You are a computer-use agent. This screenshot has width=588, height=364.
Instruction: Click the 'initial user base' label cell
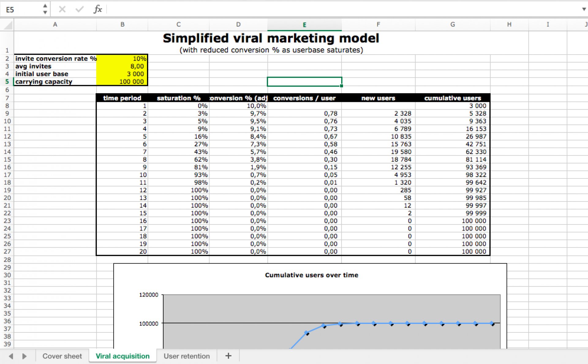55,74
